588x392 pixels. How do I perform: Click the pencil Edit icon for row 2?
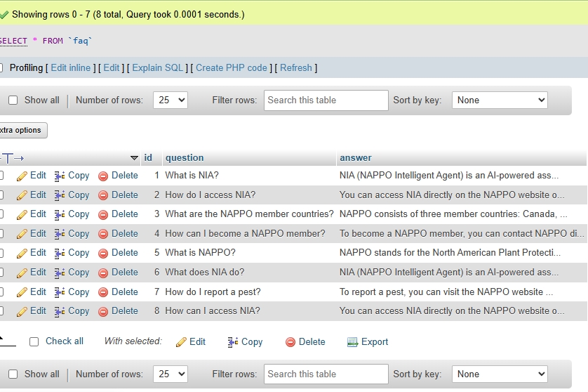(22, 195)
